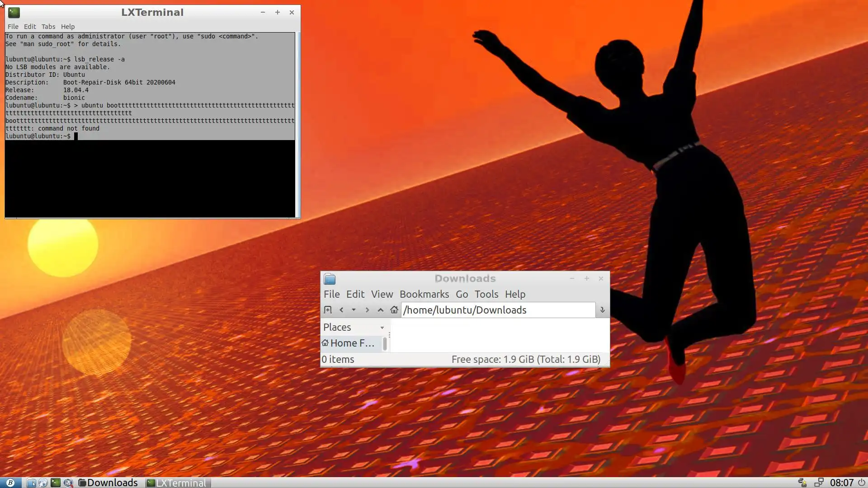Image resolution: width=868 pixels, height=488 pixels.
Task: Click the /home/lubuntu/Downloads path field
Action: tap(497, 310)
